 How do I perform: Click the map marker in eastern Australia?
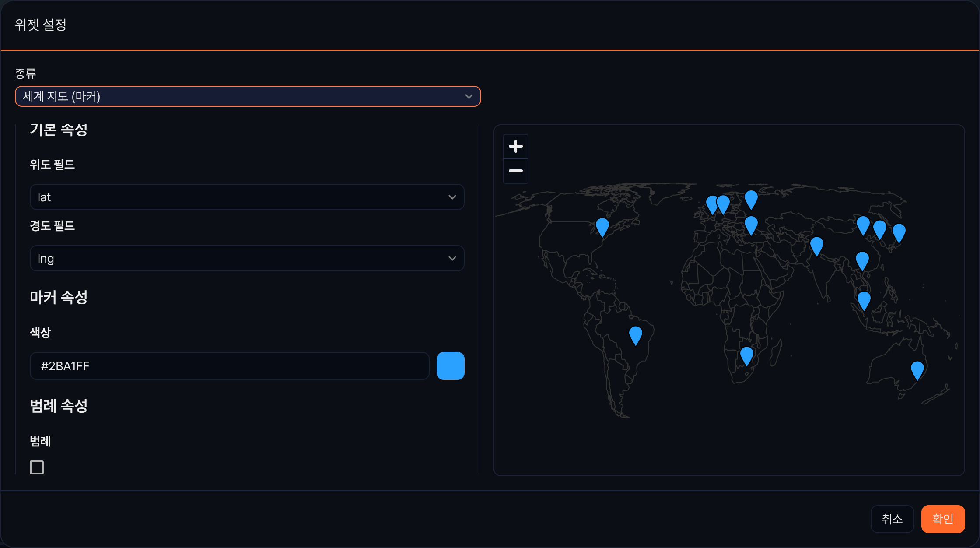[917, 371]
